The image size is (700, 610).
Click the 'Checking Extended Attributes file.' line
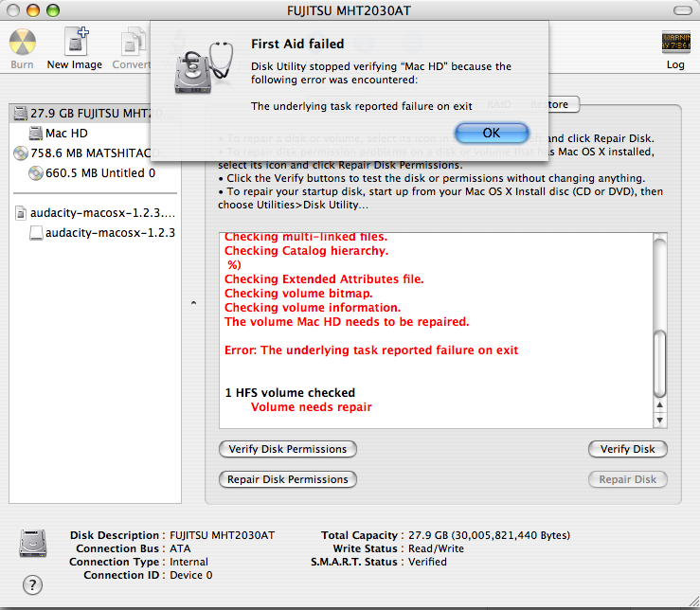(324, 279)
